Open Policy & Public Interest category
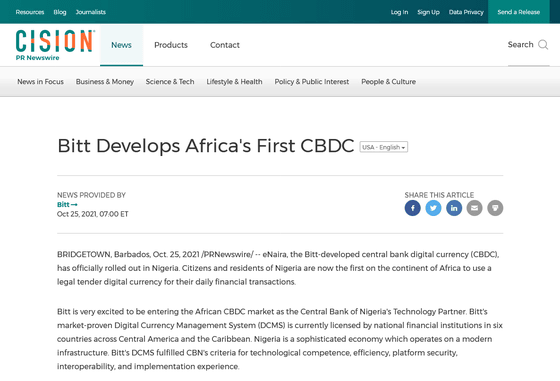Image resolution: width=560 pixels, height=381 pixels. pos(312,82)
